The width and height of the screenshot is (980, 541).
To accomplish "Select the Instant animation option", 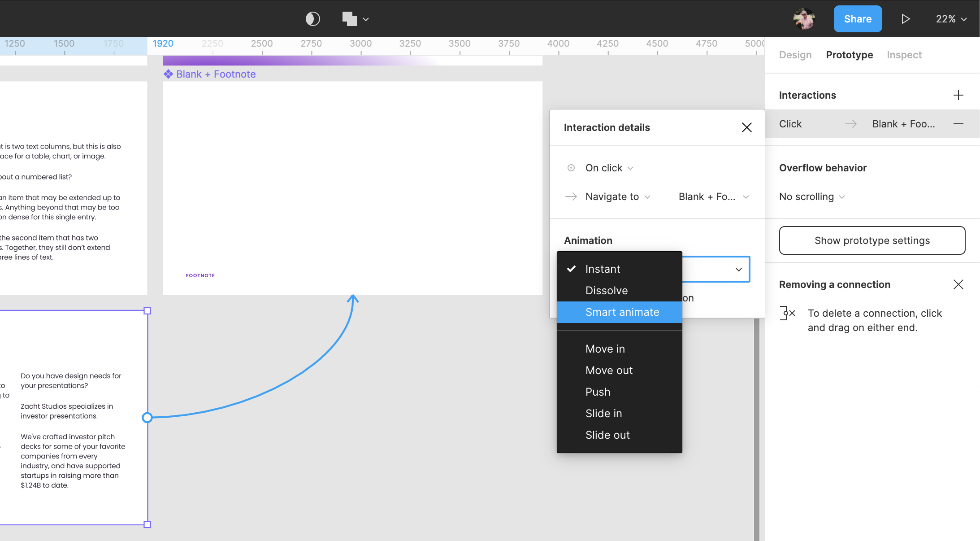I will (x=603, y=269).
